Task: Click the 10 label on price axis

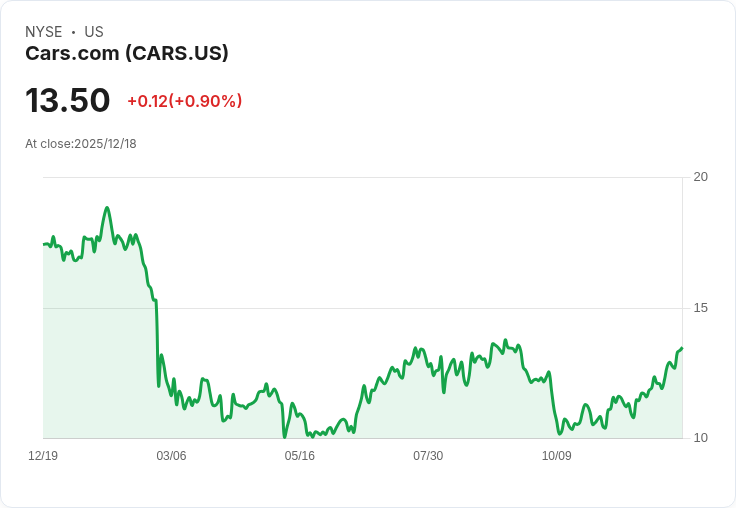Action: (x=701, y=438)
